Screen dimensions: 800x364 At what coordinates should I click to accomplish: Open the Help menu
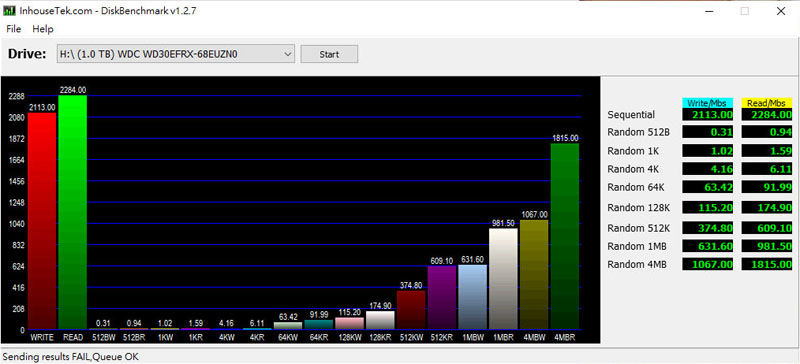(x=43, y=29)
